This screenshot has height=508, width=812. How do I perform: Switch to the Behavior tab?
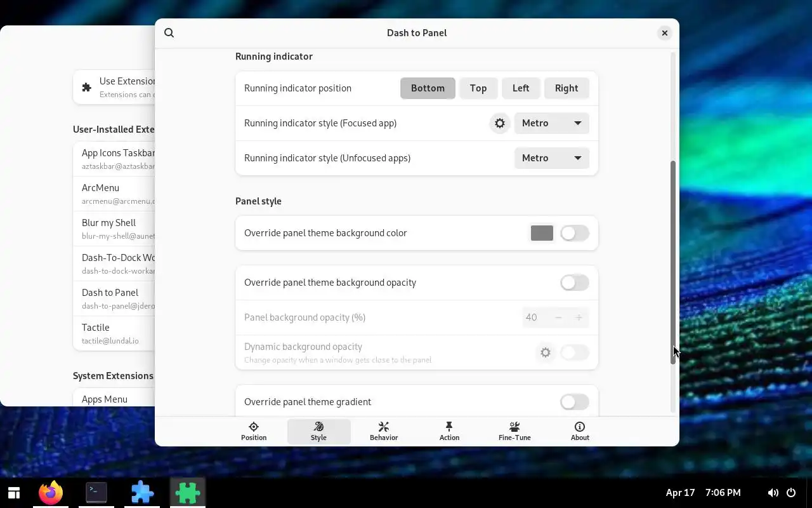[384, 432]
